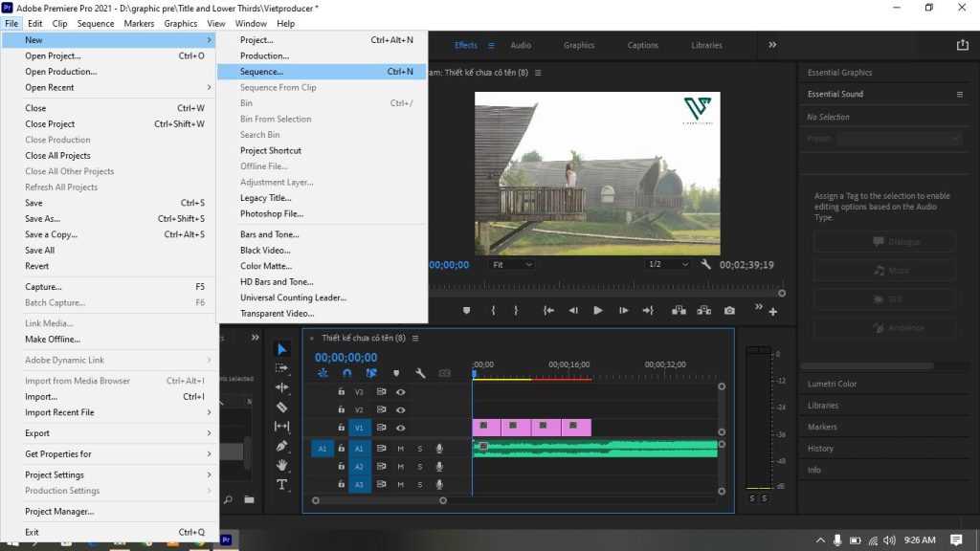980x551 pixels.
Task: Select the Pen tool in the Premiere toolbar
Action: tap(282, 446)
